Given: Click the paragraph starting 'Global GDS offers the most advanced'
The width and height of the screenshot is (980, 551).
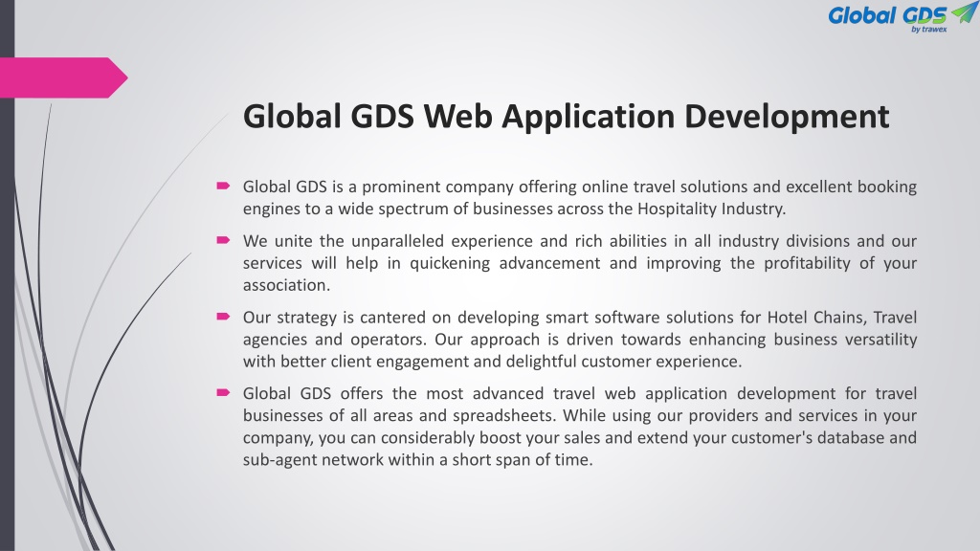Looking at the screenshot, I should pos(579,426).
